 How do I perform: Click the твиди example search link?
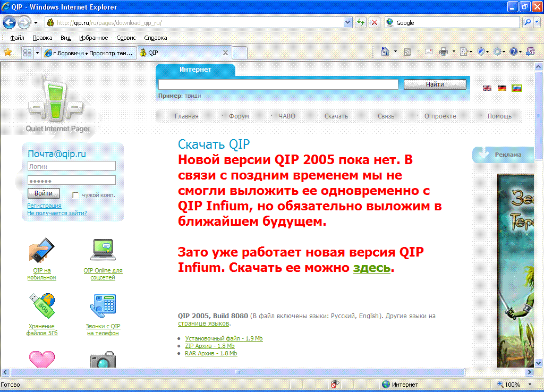click(193, 96)
